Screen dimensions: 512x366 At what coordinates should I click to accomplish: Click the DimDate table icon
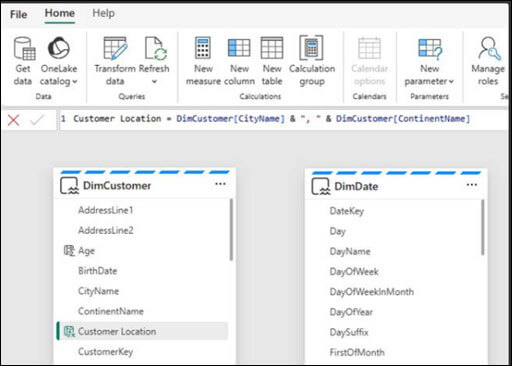[x=321, y=186]
